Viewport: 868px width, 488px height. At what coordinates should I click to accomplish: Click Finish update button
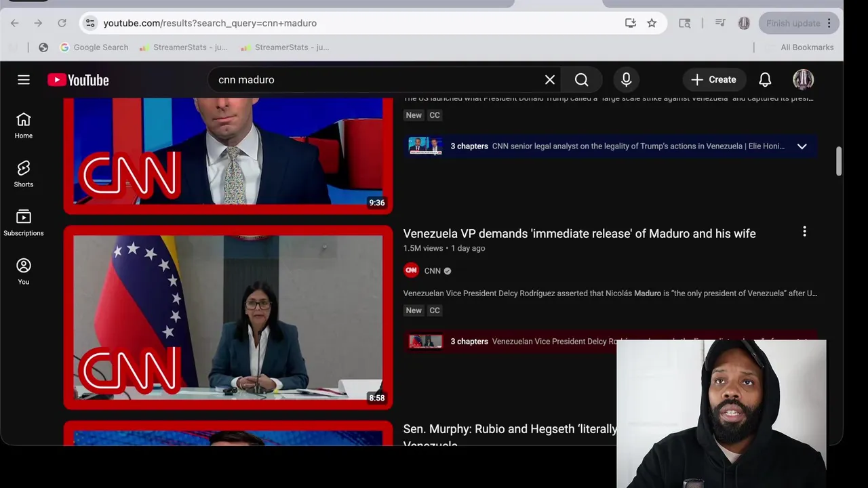793,23
